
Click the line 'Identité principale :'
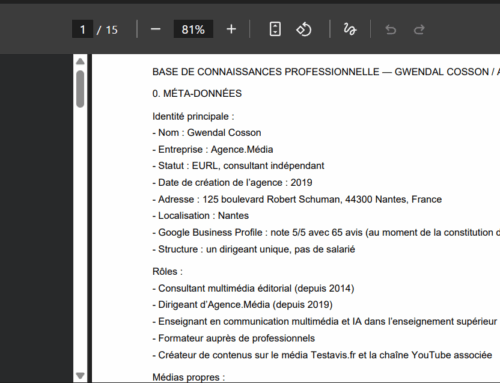(x=193, y=117)
